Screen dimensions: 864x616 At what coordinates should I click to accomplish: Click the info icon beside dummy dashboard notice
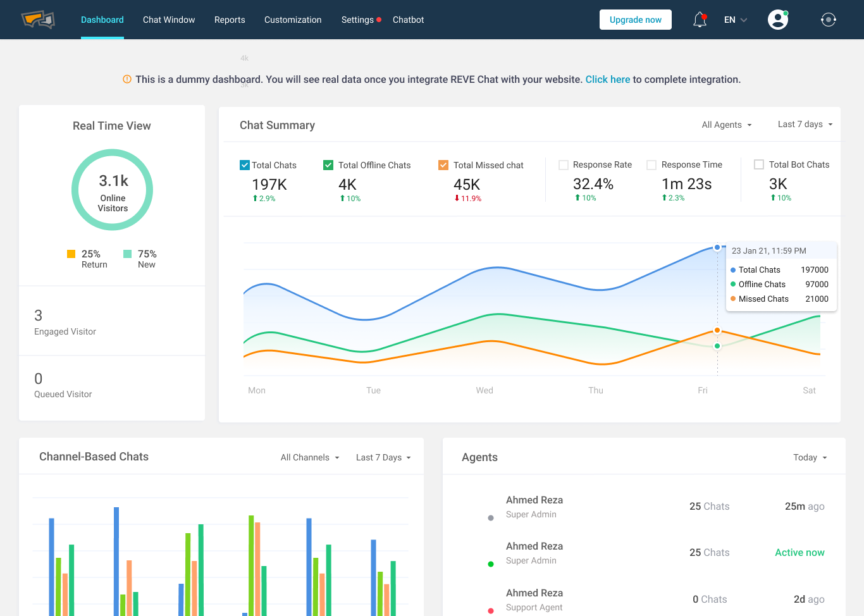(x=127, y=80)
